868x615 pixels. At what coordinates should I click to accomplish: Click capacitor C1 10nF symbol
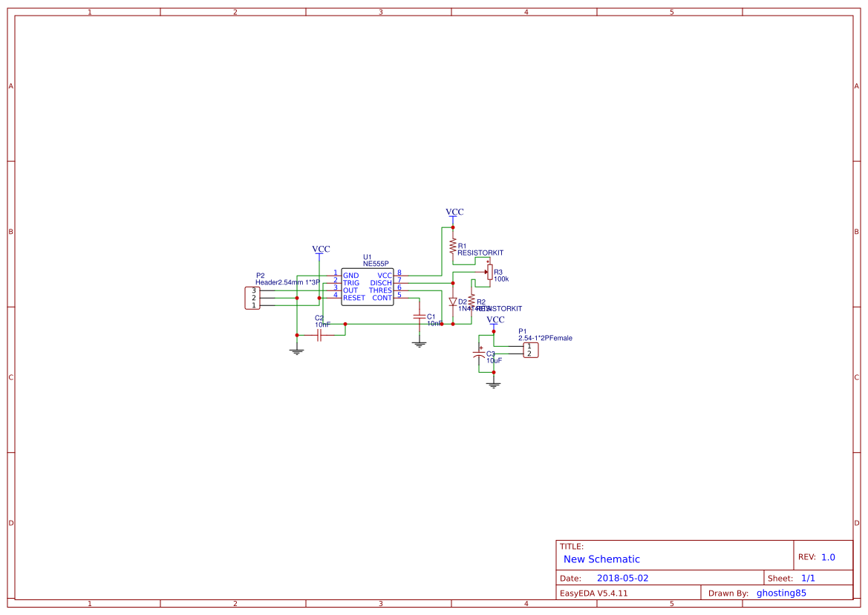coord(419,318)
